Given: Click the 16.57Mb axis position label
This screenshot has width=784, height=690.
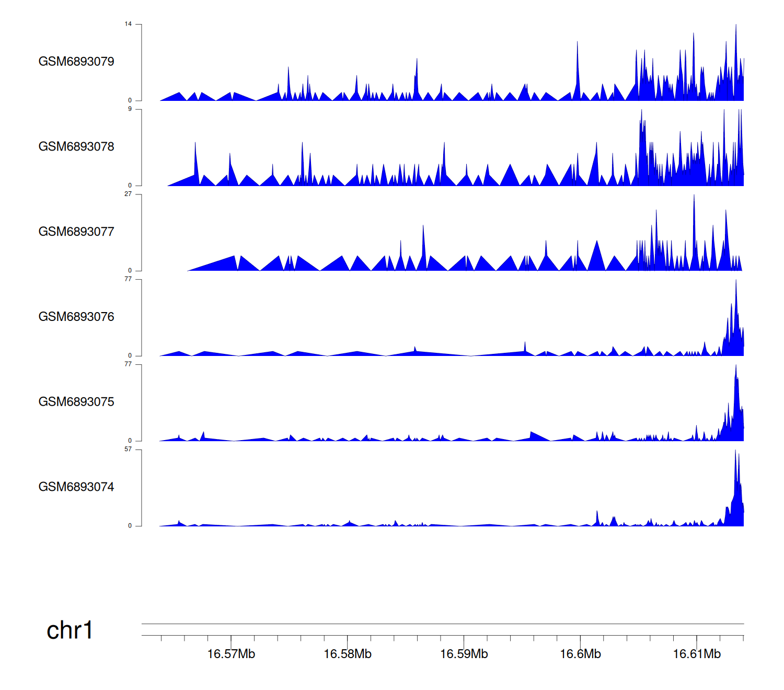Looking at the screenshot, I should coord(231,654).
